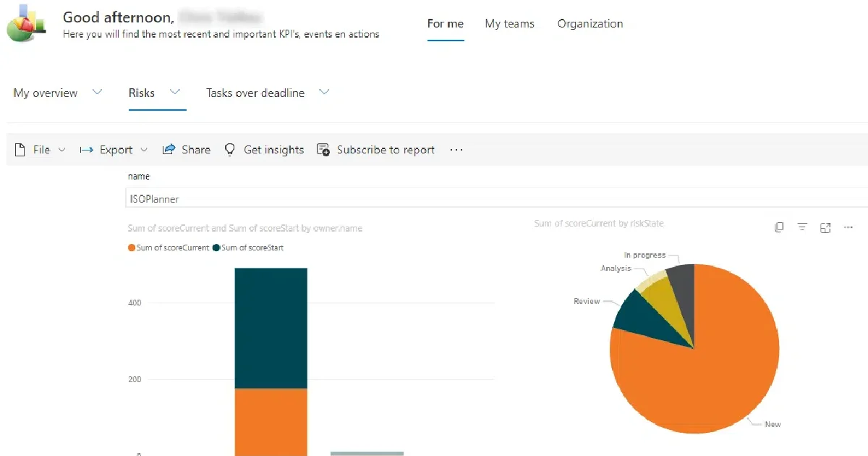Select the Risks tab
This screenshot has width=868, height=456.
point(142,93)
